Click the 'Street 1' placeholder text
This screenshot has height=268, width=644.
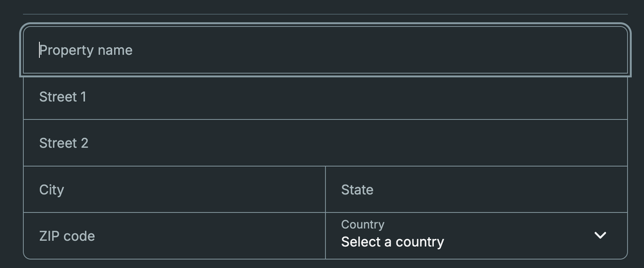point(63,97)
